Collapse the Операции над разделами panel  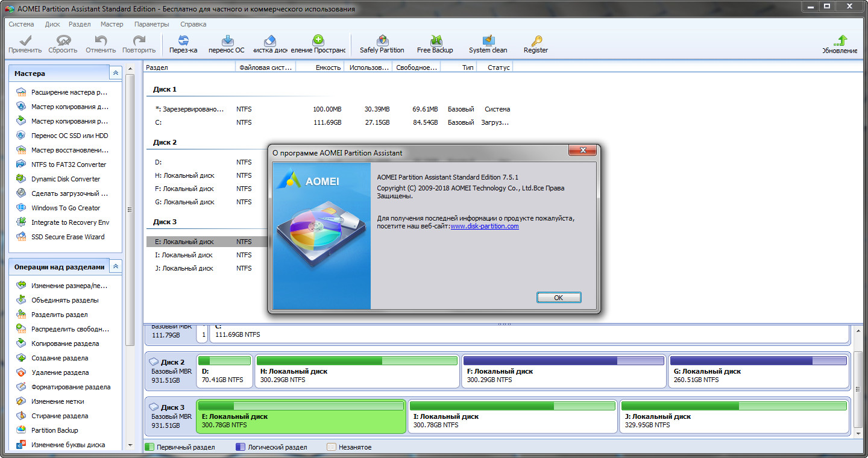(115, 266)
